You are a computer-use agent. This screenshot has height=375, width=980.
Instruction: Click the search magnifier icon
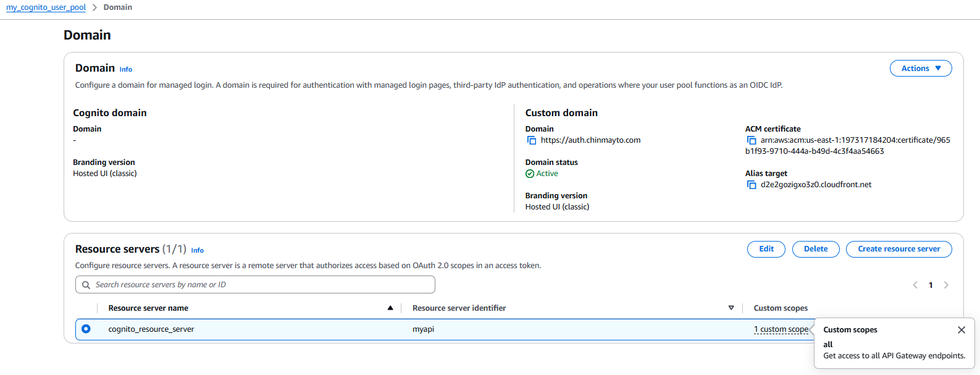click(x=86, y=285)
